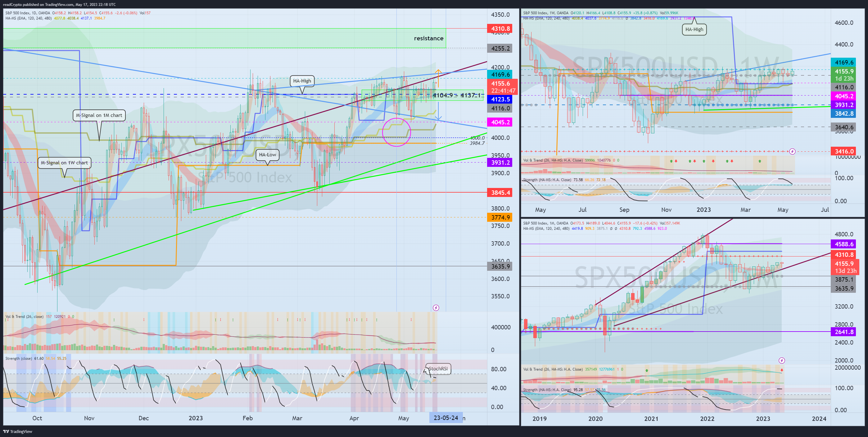This screenshot has height=437, width=868.
Task: Click the lightning event icon on the monthly chart
Action: (x=782, y=361)
